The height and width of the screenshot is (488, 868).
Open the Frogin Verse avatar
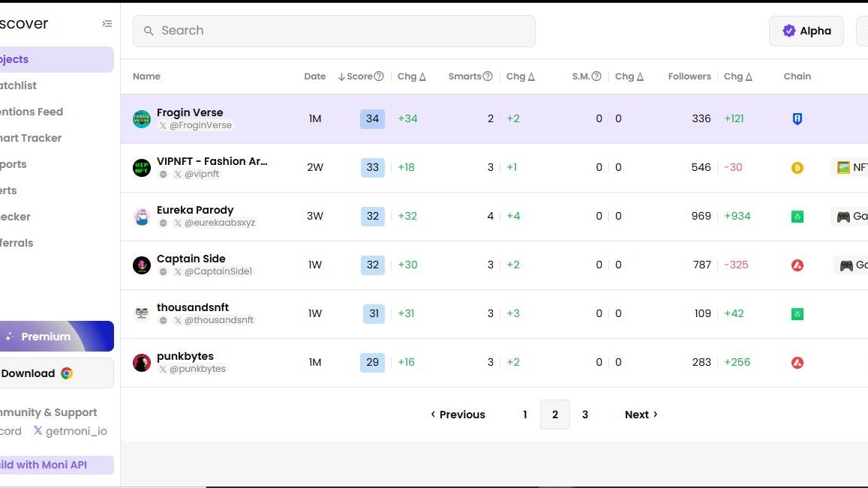point(142,119)
